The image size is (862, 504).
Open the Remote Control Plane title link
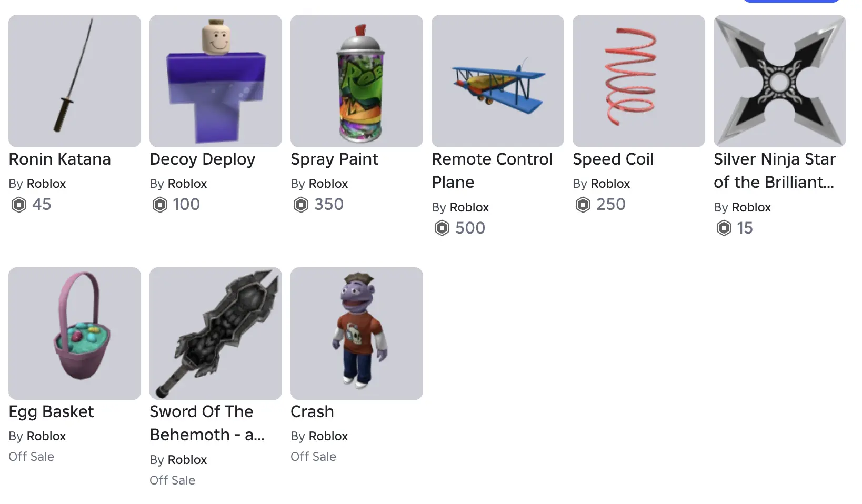tap(492, 170)
